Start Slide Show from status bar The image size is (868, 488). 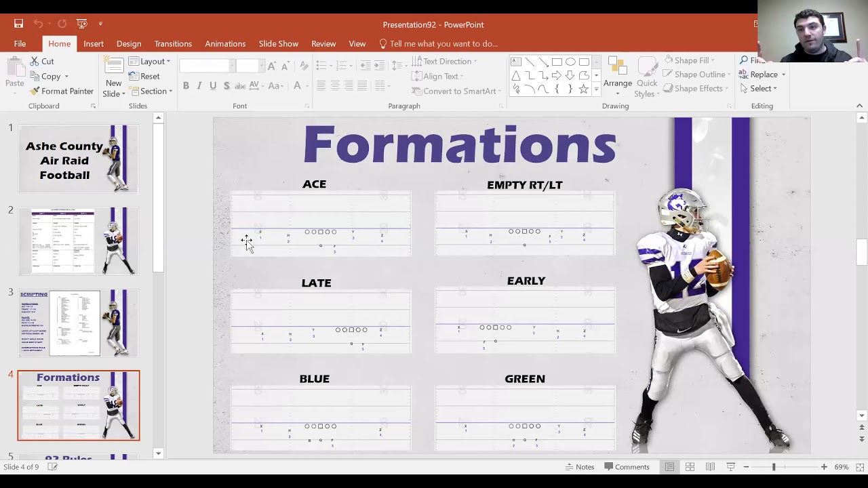[730, 467]
